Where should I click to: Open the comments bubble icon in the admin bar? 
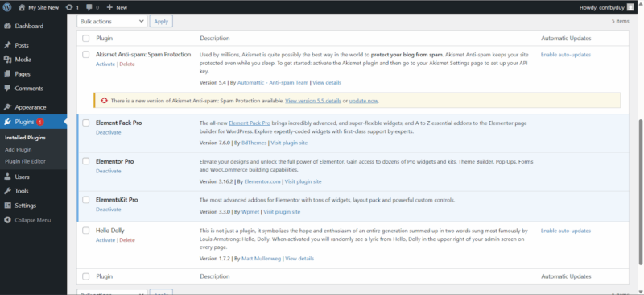89,7
